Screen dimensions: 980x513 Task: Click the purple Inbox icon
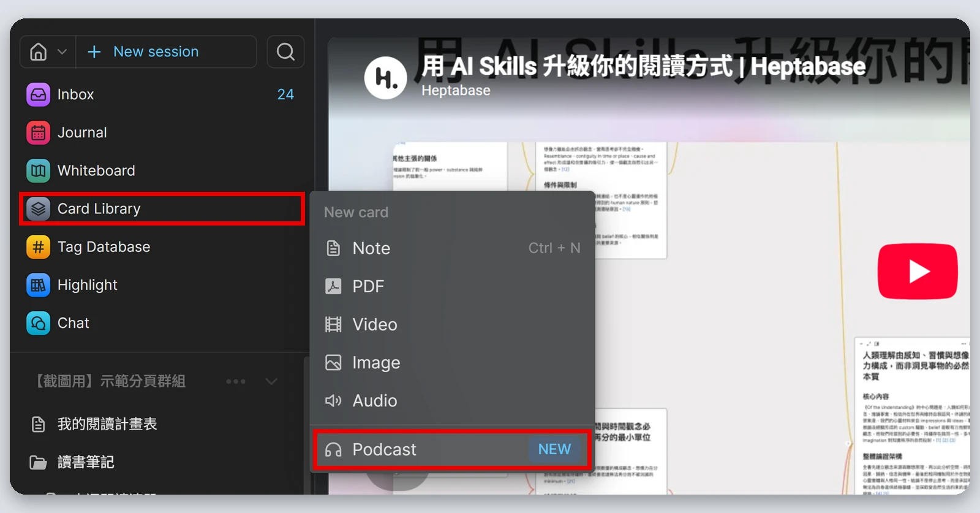pyautogui.click(x=39, y=94)
